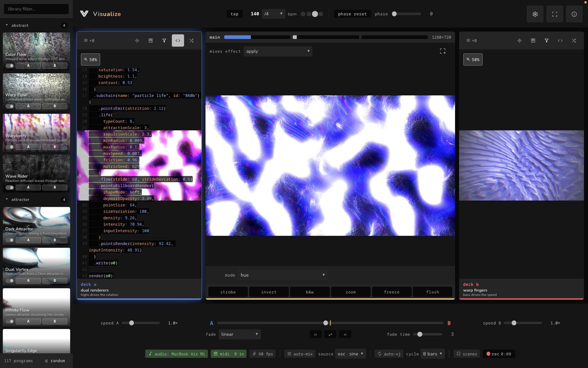Toggle the Wave Rider enable switch

[x=10, y=187]
